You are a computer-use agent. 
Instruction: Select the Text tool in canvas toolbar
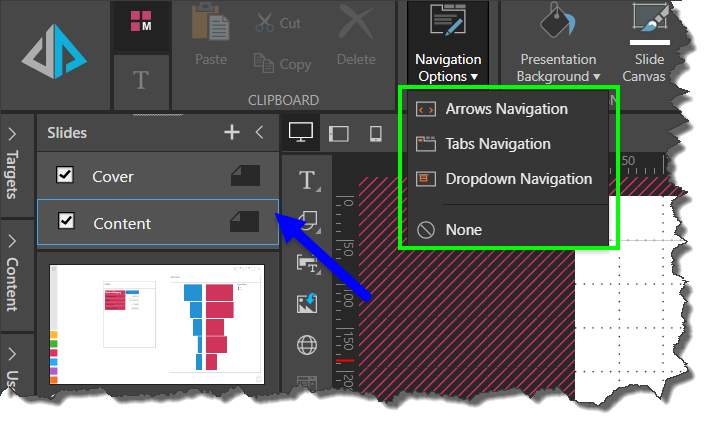point(308,180)
